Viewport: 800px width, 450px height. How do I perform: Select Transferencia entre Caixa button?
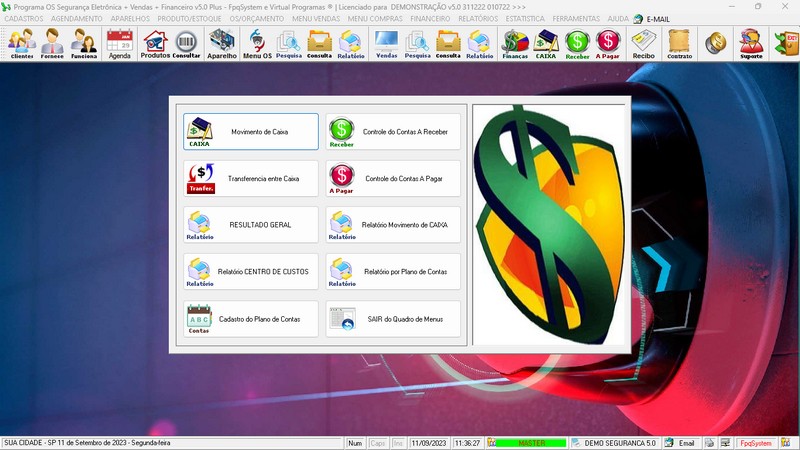tap(251, 178)
